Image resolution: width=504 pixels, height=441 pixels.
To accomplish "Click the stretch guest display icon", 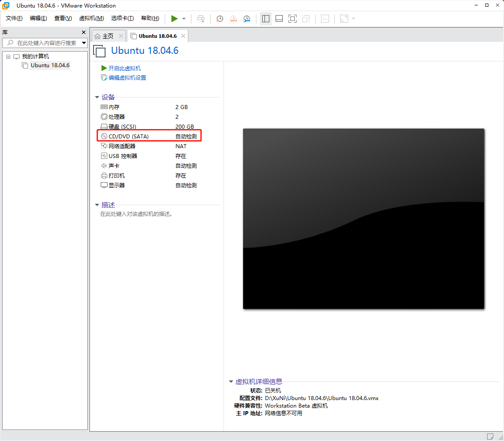I will click(344, 19).
